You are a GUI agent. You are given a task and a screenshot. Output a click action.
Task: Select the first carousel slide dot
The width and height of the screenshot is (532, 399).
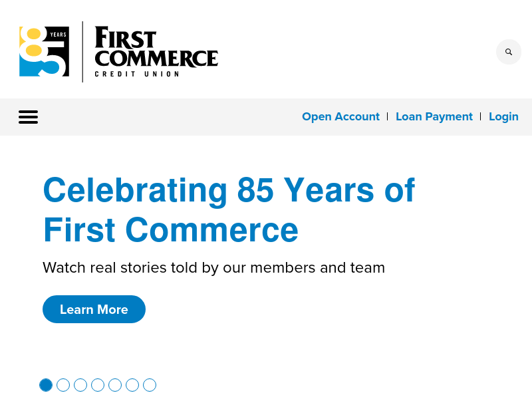46,385
